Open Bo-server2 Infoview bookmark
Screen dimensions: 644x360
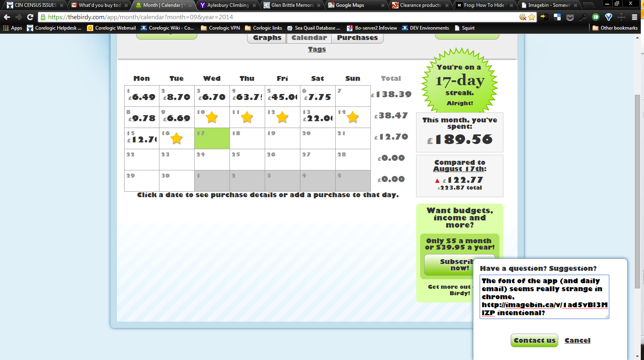372,28
